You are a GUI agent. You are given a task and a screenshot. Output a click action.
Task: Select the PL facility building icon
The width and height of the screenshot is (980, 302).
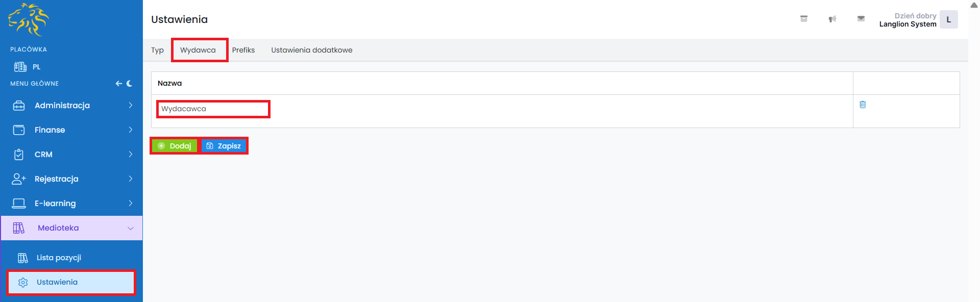click(x=20, y=67)
